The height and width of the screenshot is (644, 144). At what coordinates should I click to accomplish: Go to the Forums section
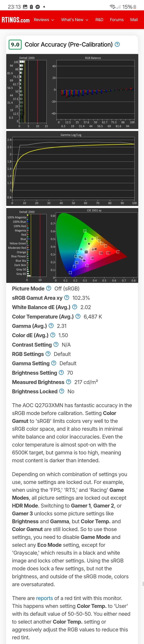coord(117,20)
